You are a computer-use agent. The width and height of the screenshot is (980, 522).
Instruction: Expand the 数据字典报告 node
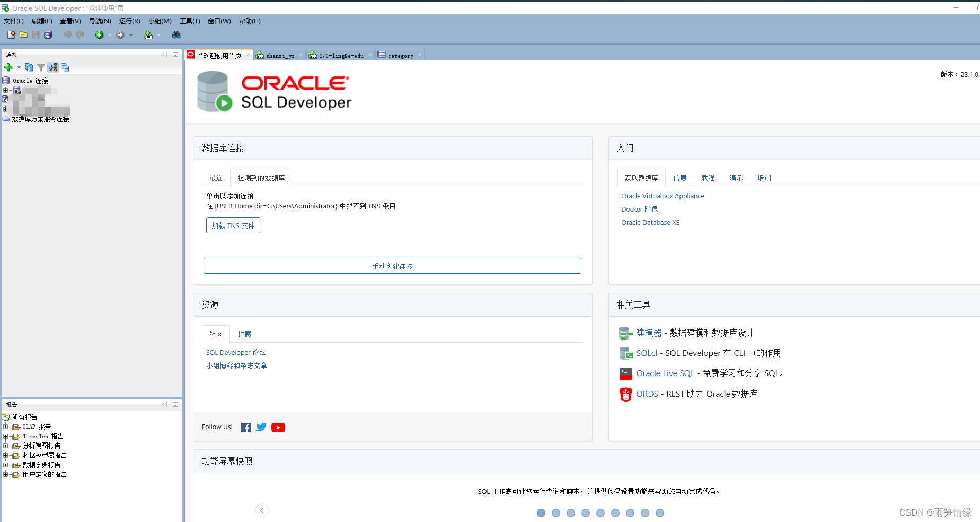(6, 465)
